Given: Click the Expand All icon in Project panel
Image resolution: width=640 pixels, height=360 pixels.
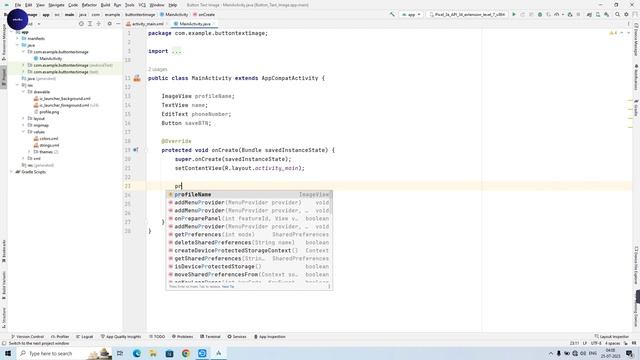Looking at the screenshot, I should (90, 24).
